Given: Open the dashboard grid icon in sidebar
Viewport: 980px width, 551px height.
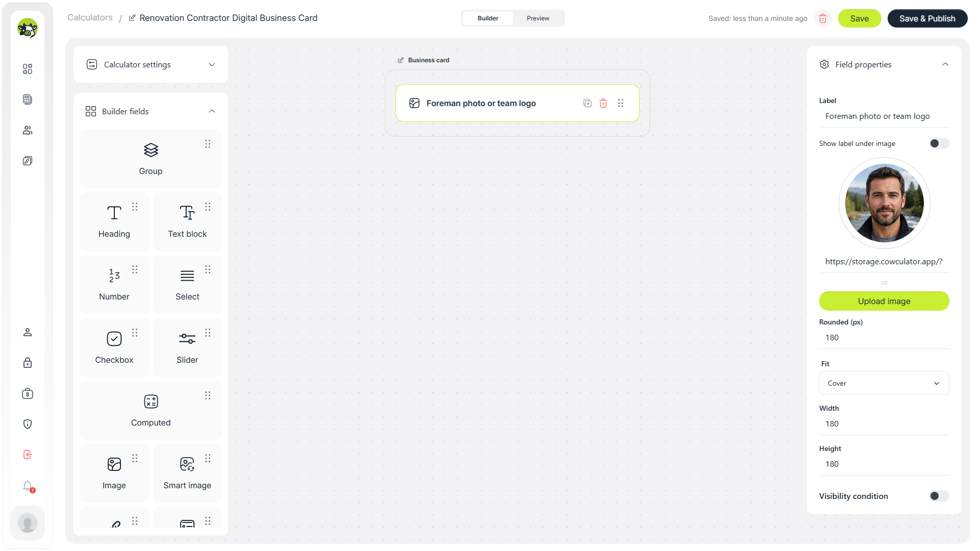Looking at the screenshot, I should (28, 69).
